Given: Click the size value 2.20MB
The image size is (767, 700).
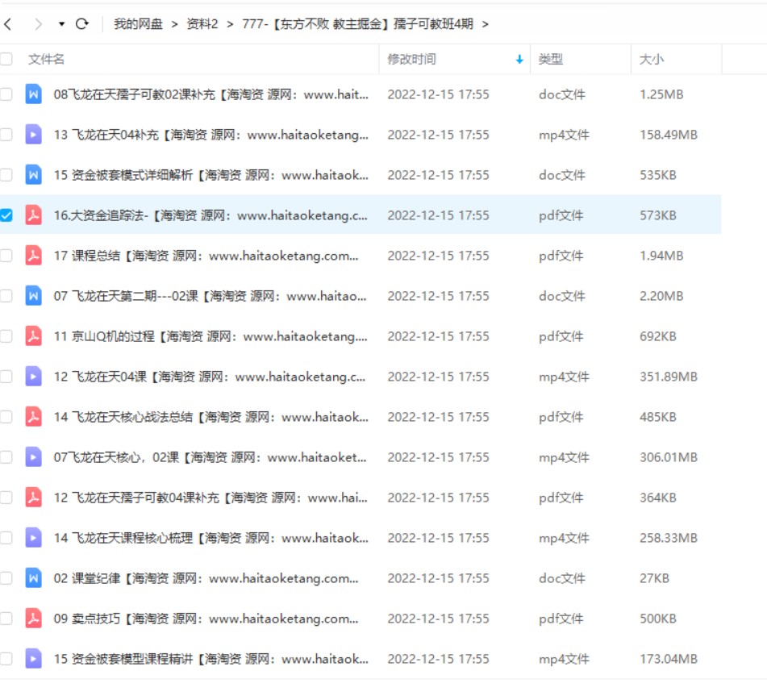Looking at the screenshot, I should (661, 295).
